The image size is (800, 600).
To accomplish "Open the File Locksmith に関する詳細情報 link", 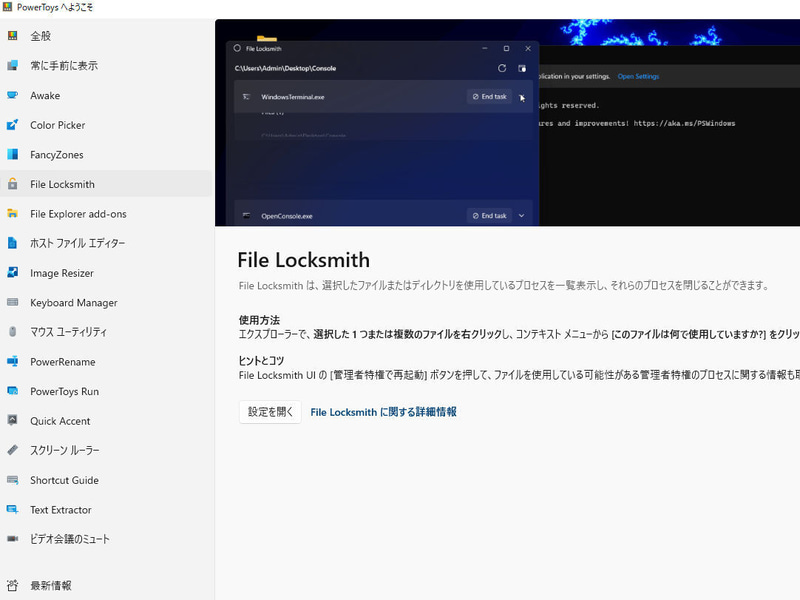I will coord(383,412).
